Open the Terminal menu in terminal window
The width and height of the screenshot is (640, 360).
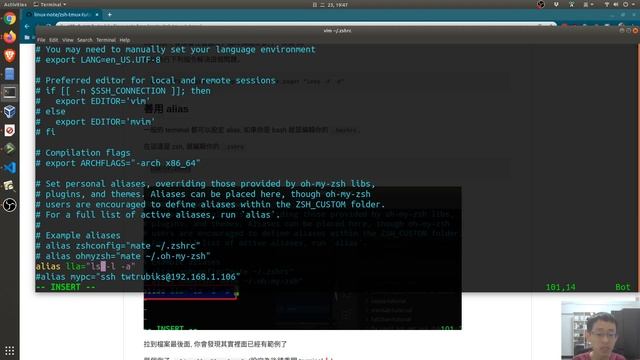click(106, 40)
